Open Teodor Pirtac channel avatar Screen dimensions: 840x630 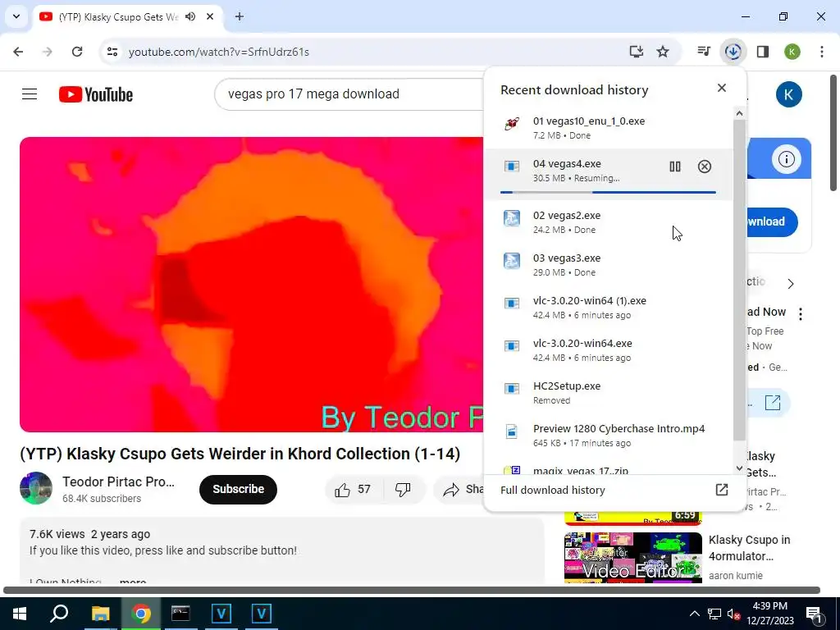point(36,488)
